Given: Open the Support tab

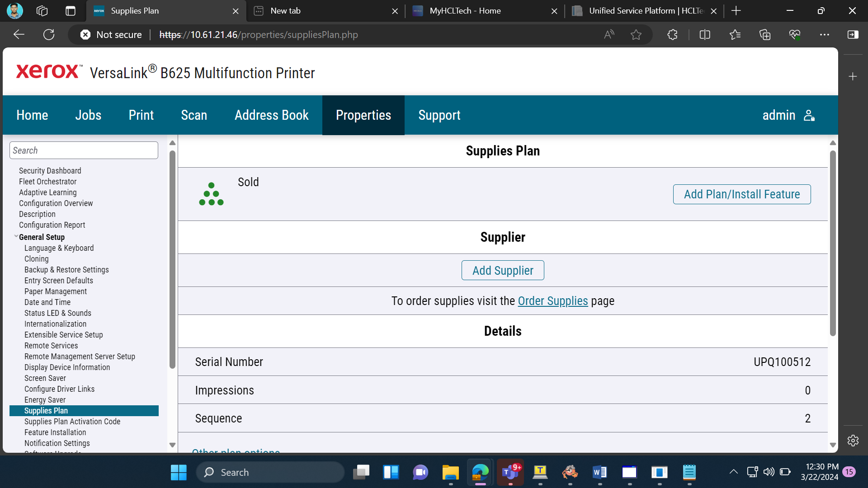Looking at the screenshot, I should (439, 115).
